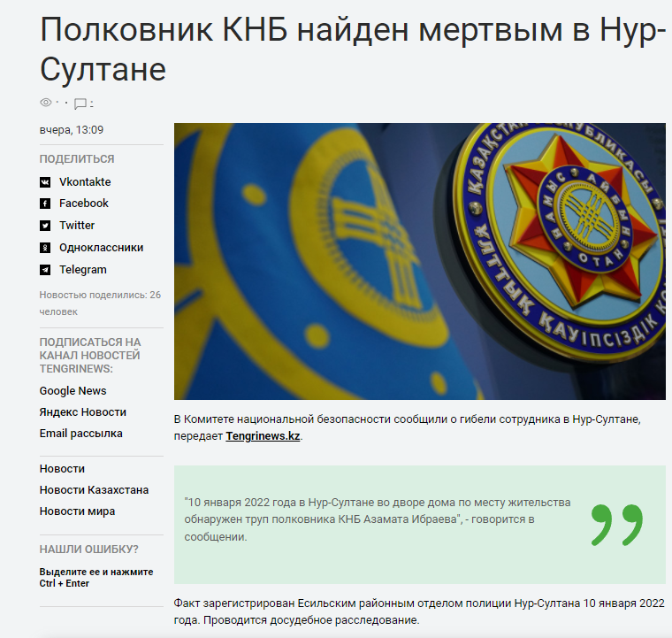
Task: Share via Одноклассники link
Action: point(101,248)
